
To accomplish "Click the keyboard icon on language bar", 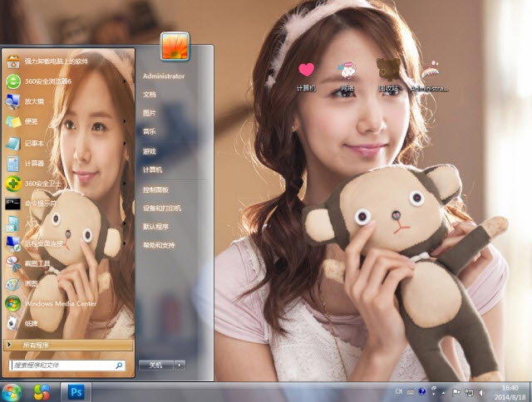I will pyautogui.click(x=411, y=392).
